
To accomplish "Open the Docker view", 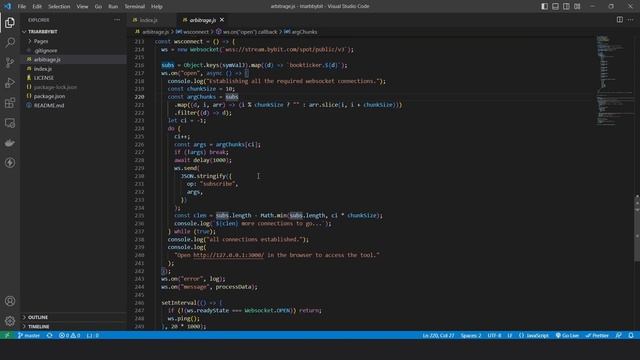I will tap(10, 143).
